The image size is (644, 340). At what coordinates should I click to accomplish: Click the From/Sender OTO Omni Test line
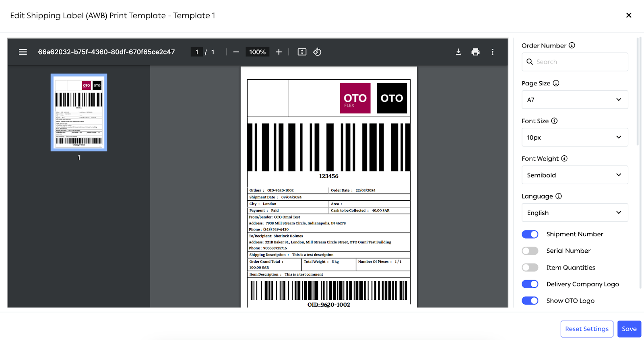275,217
